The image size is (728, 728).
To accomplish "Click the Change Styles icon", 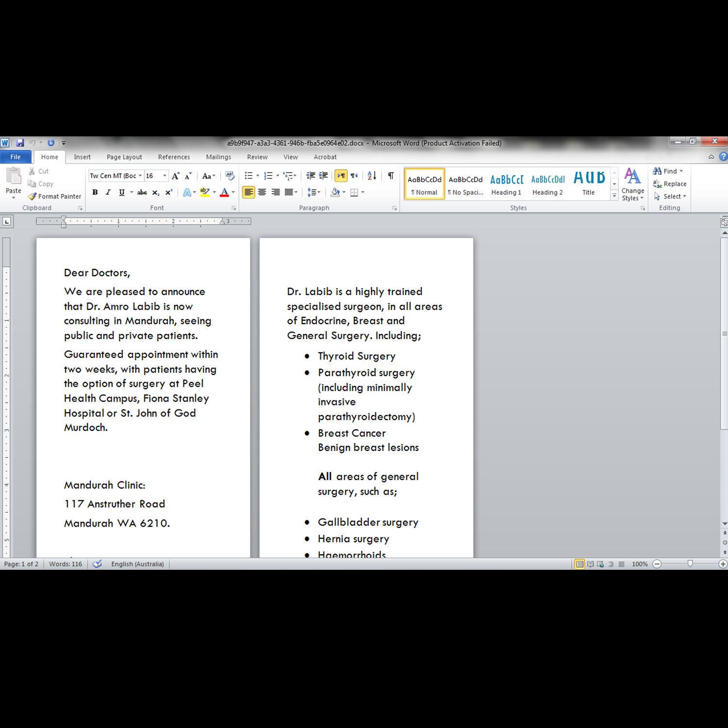I will 632,176.
